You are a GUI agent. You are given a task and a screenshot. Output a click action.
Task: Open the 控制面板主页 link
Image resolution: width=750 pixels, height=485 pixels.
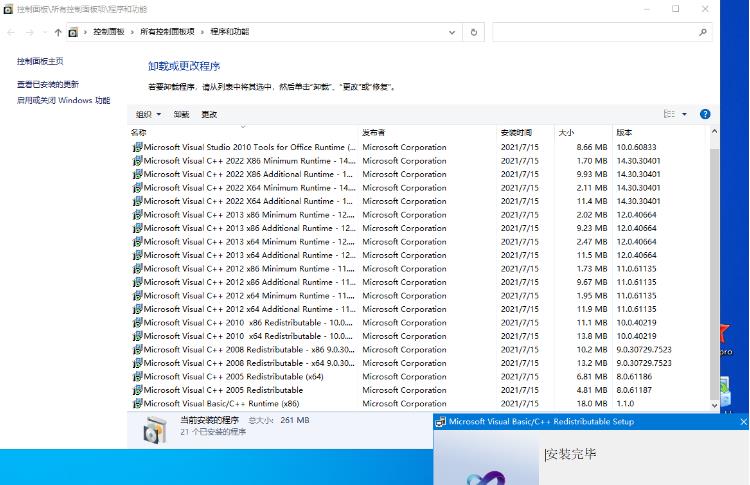click(x=40, y=61)
